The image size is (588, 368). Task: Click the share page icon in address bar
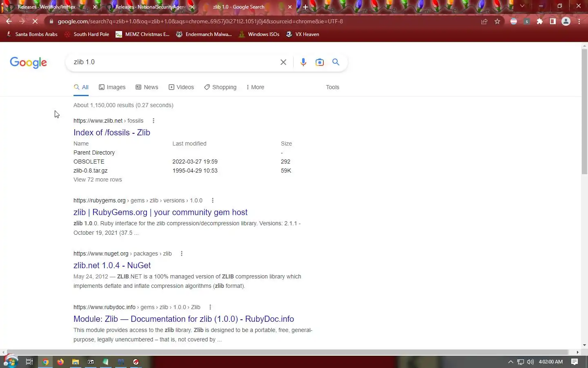pos(484,21)
